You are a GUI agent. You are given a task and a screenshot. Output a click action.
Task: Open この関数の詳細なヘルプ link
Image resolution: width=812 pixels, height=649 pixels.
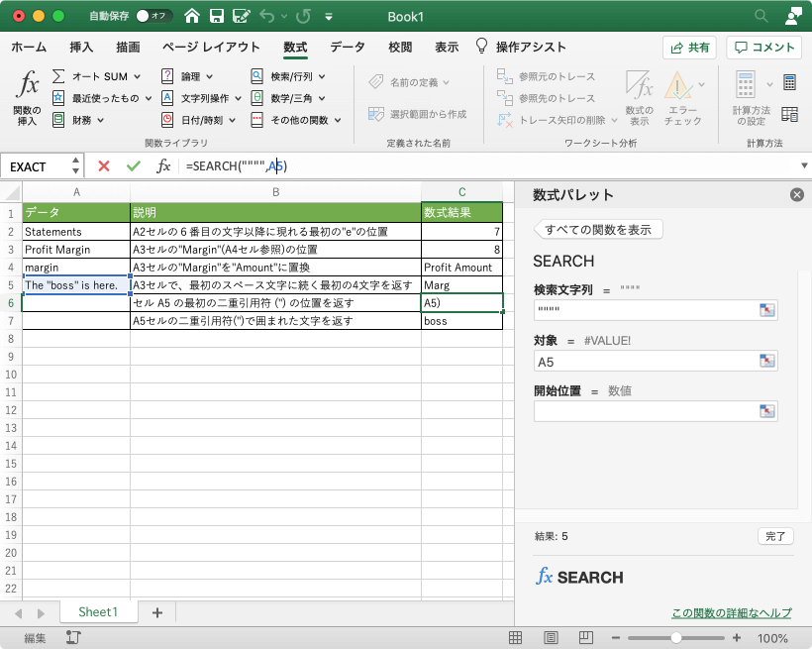pyautogui.click(x=731, y=613)
